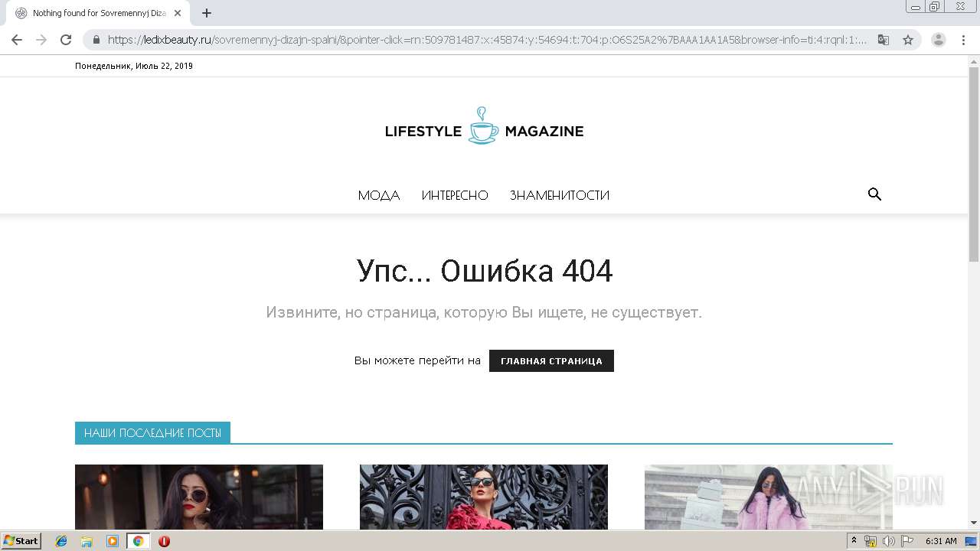980x551 pixels.
Task: Open the post thumbnail with pink fur coat
Action: (x=769, y=497)
